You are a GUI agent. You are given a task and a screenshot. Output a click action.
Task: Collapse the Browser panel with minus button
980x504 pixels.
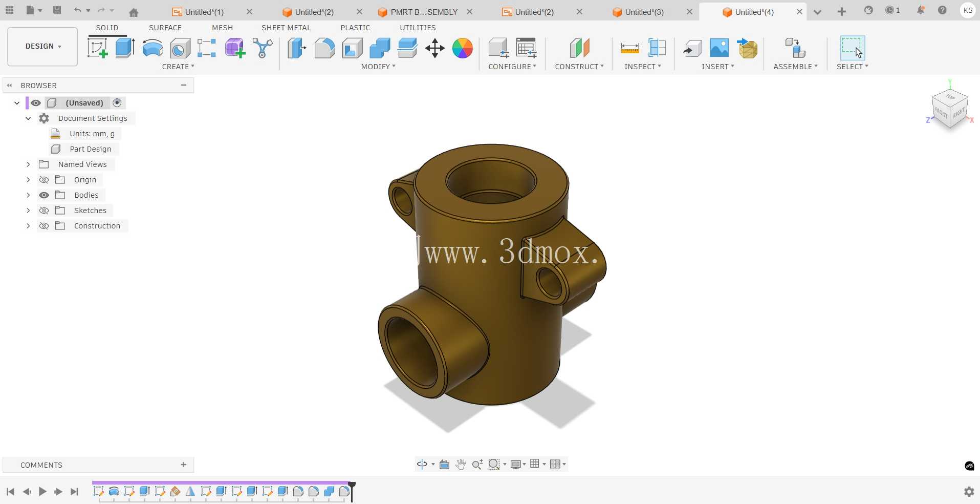point(183,85)
